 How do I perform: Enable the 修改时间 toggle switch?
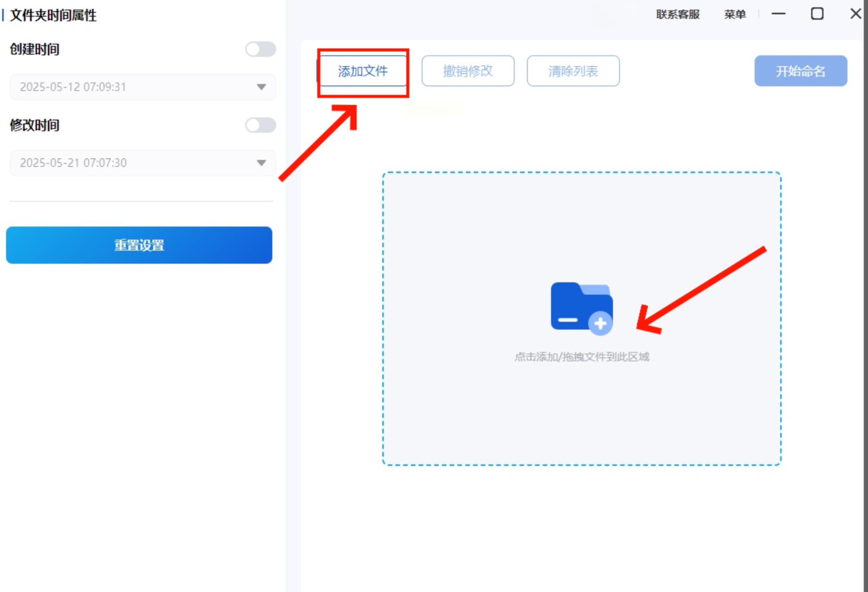(260, 125)
